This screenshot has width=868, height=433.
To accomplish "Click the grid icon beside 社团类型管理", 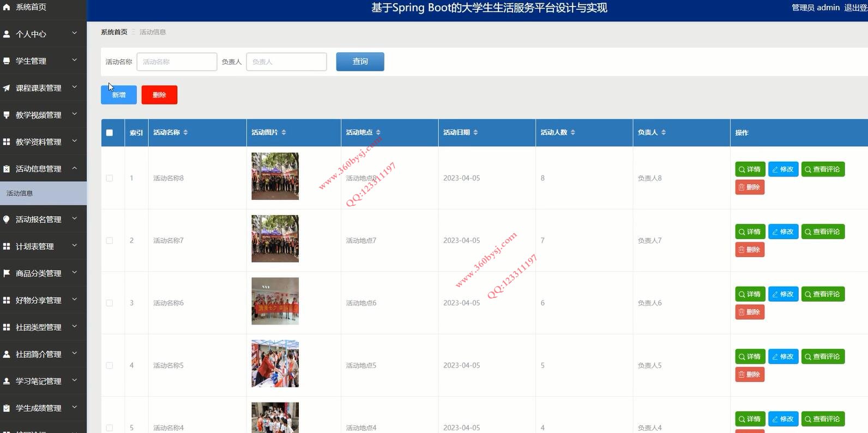I will [x=7, y=327].
